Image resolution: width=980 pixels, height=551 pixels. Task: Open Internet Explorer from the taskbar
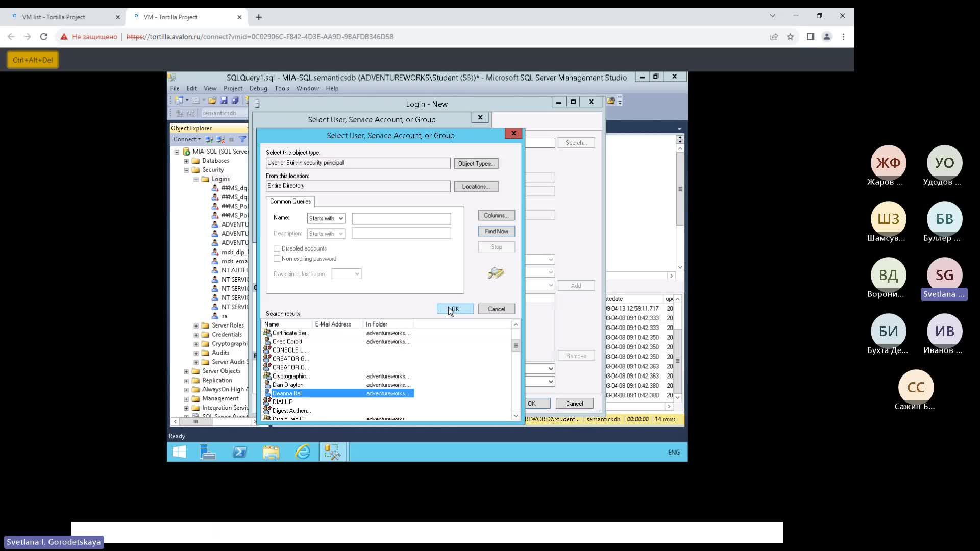point(303,452)
